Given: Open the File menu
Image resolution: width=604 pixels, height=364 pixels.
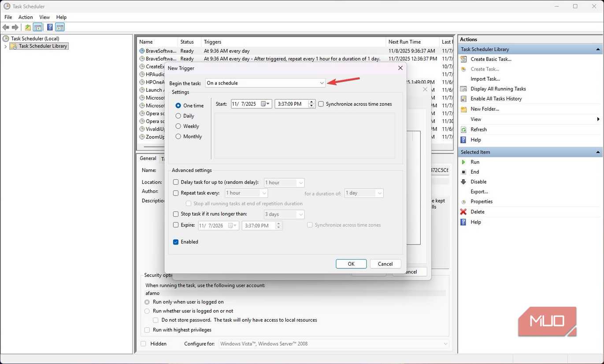Looking at the screenshot, I should [8, 17].
